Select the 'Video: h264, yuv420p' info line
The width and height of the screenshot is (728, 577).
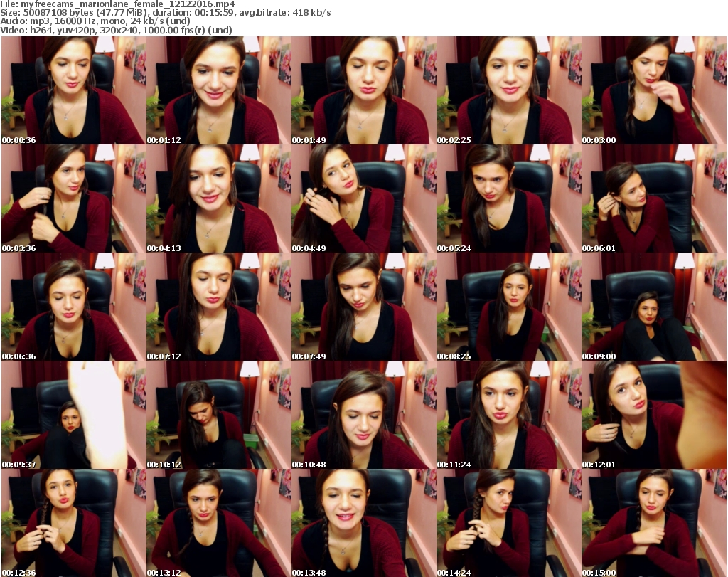pyautogui.click(x=116, y=30)
